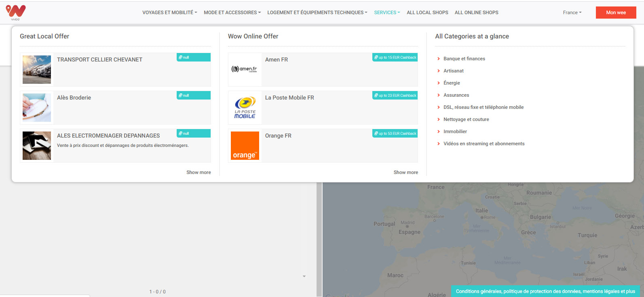Select the Amen FR shop title
644x297 pixels.
point(277,59)
